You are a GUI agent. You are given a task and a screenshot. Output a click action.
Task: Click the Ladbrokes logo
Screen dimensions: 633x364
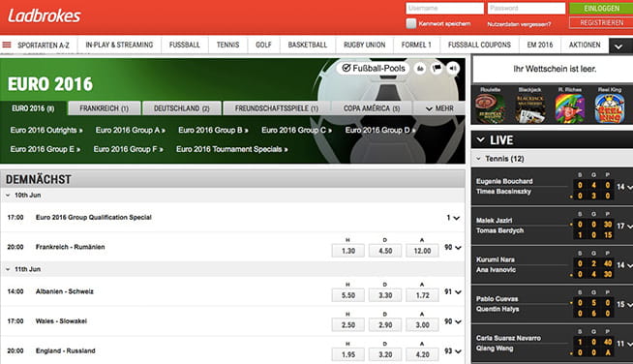(44, 15)
